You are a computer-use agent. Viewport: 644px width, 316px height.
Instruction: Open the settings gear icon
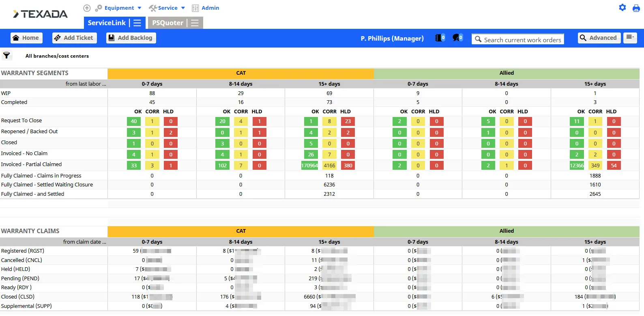[623, 8]
